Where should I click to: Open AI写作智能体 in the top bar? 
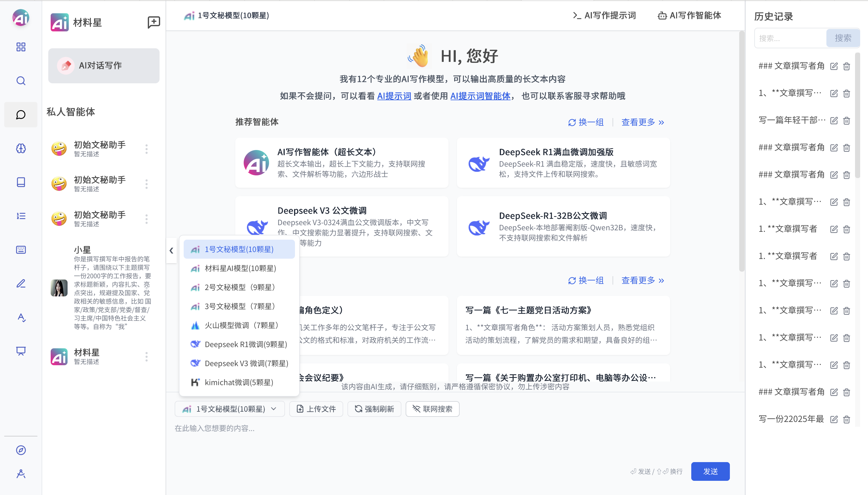tap(689, 16)
